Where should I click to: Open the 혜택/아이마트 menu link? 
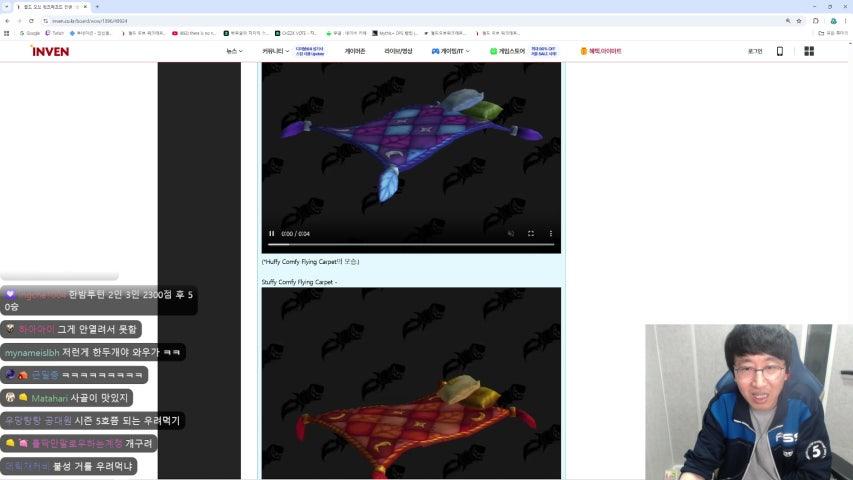601,51
